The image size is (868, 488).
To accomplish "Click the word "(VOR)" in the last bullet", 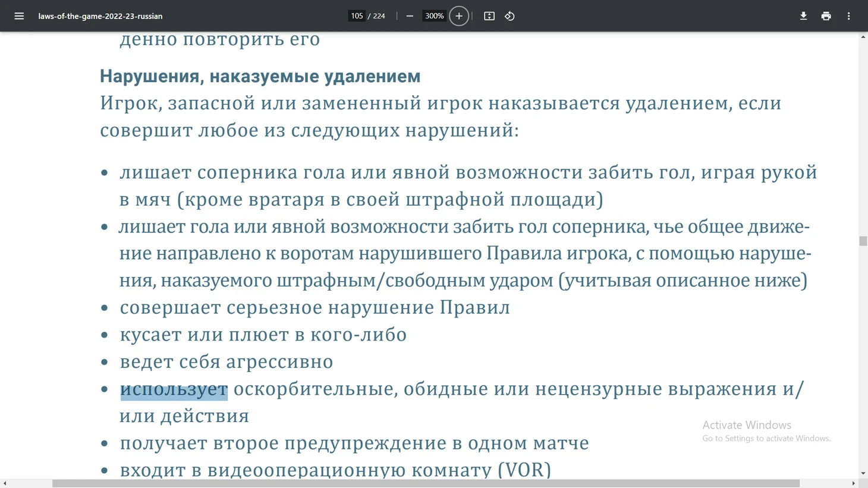I will coord(524,470).
